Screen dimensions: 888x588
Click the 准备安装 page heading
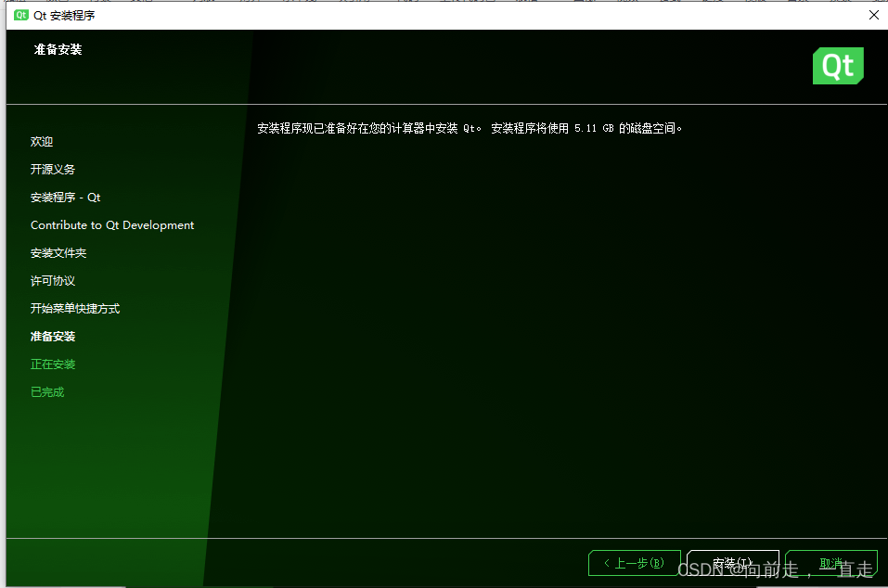(x=58, y=50)
